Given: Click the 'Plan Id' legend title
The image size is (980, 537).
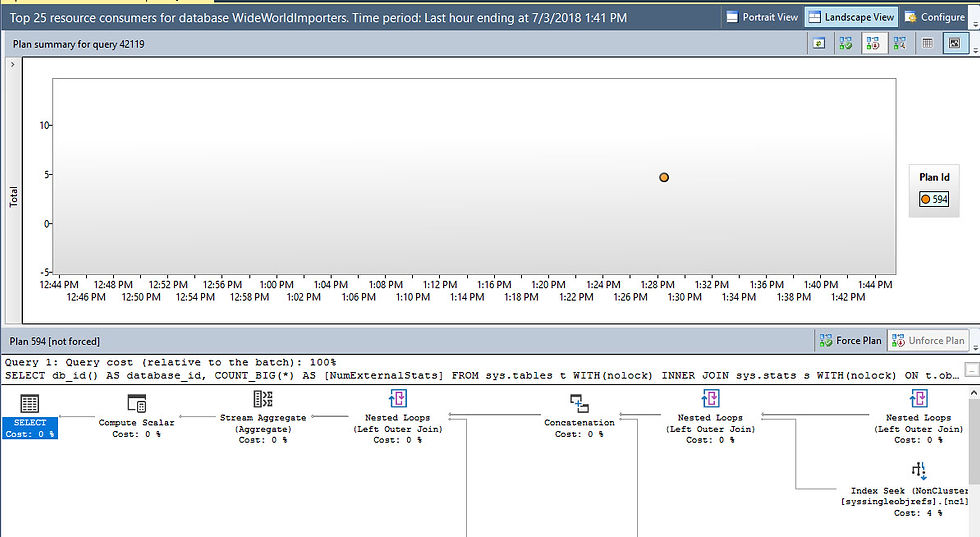Looking at the screenshot, I should 934,178.
